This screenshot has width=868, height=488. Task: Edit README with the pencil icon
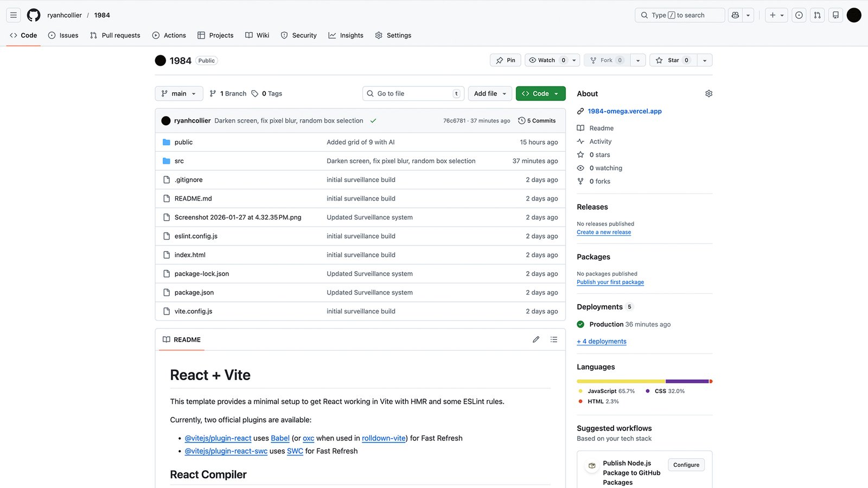click(536, 339)
